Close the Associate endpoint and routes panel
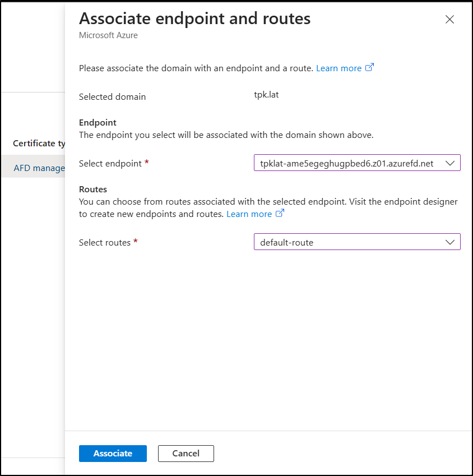The height and width of the screenshot is (476, 473). point(449,20)
